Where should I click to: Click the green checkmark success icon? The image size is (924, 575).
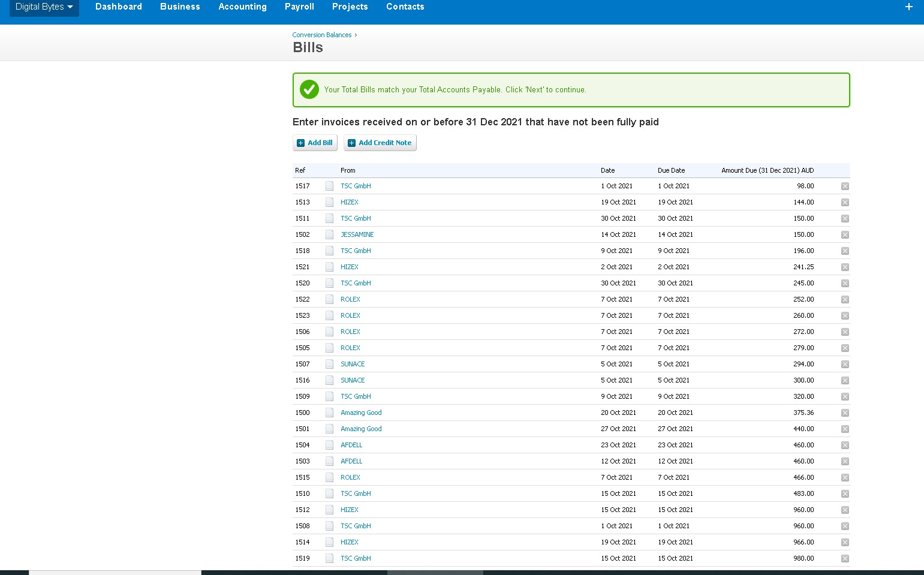point(309,89)
